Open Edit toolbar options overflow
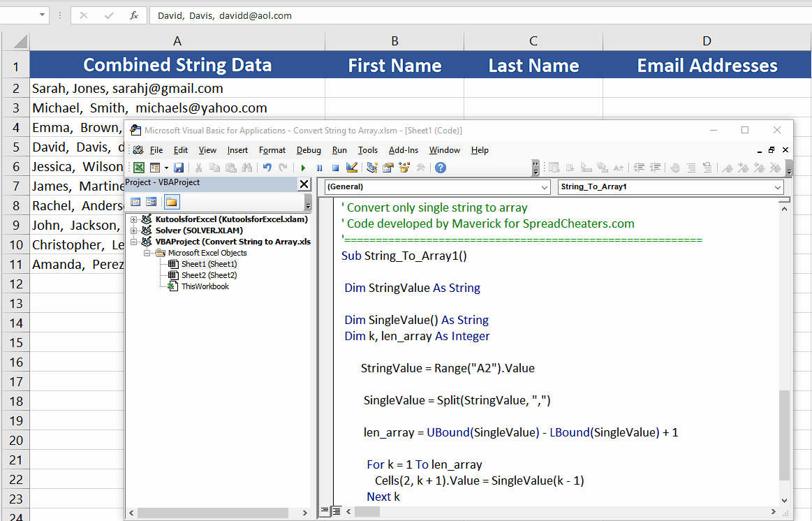 789,168
